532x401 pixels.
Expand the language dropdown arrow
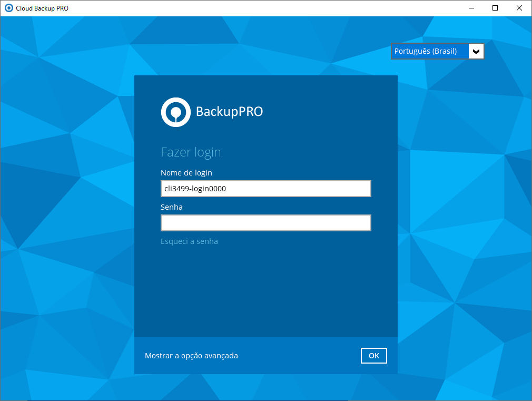tap(476, 51)
